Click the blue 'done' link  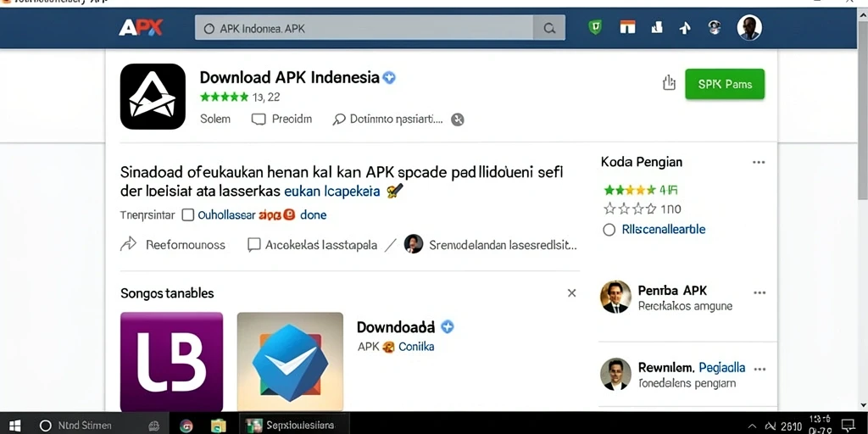coord(314,214)
